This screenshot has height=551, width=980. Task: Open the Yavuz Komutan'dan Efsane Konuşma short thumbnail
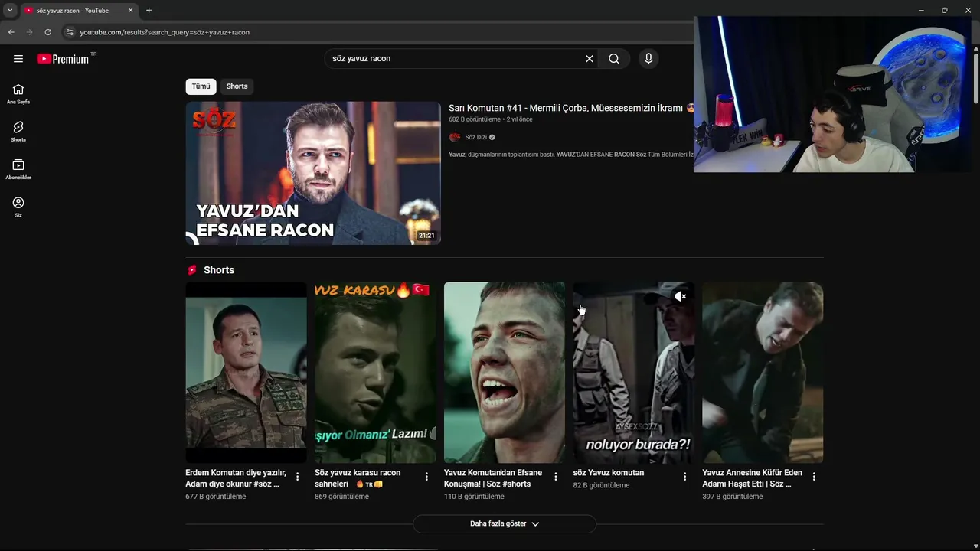coord(505,373)
